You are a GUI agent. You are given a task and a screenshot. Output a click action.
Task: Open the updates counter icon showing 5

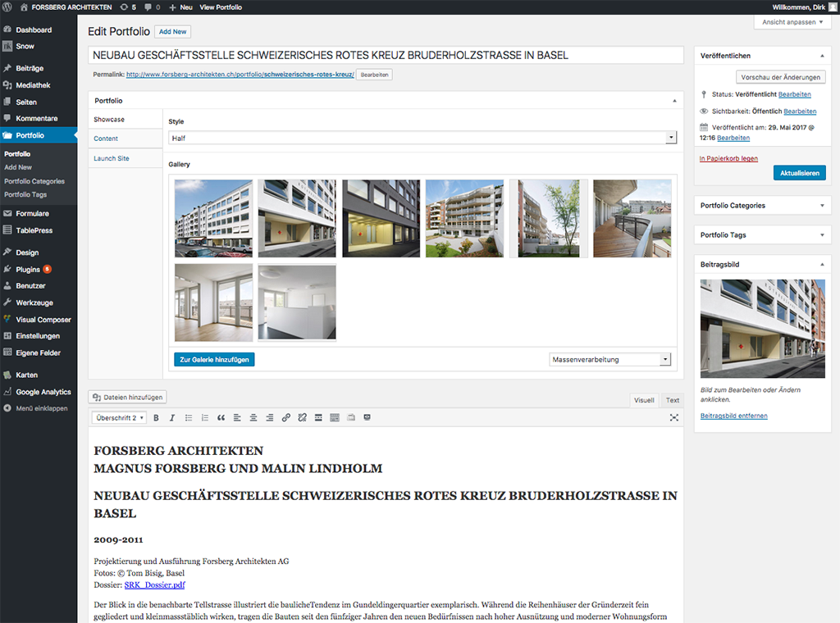click(x=128, y=7)
